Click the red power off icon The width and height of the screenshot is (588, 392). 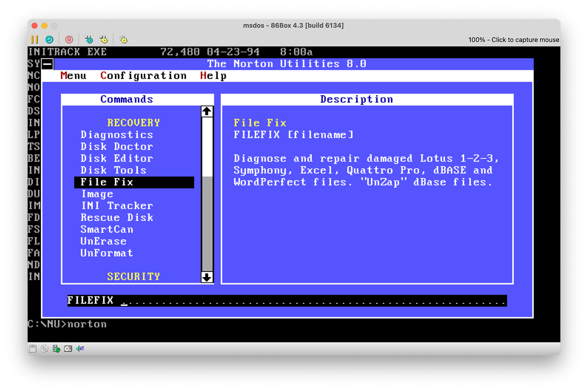click(69, 39)
